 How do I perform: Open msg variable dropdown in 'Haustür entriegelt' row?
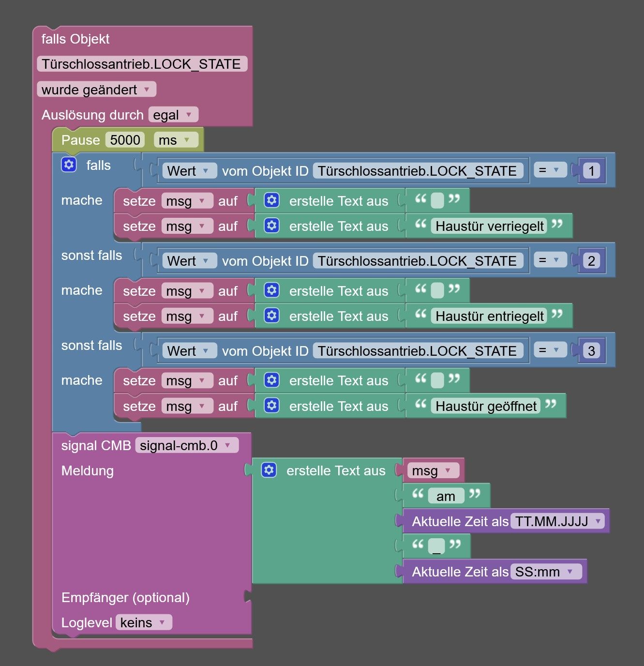[187, 316]
